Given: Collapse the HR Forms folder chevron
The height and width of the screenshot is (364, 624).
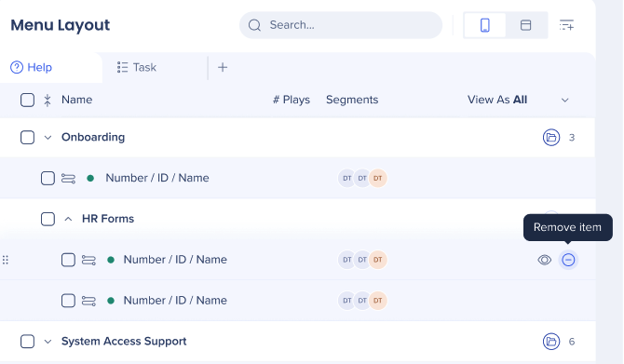Looking at the screenshot, I should (68, 219).
